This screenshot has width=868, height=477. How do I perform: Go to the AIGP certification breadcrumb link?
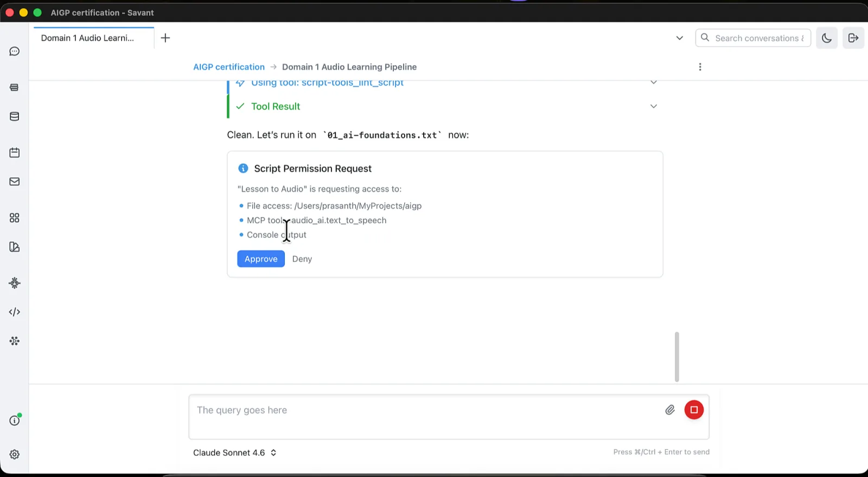click(229, 67)
